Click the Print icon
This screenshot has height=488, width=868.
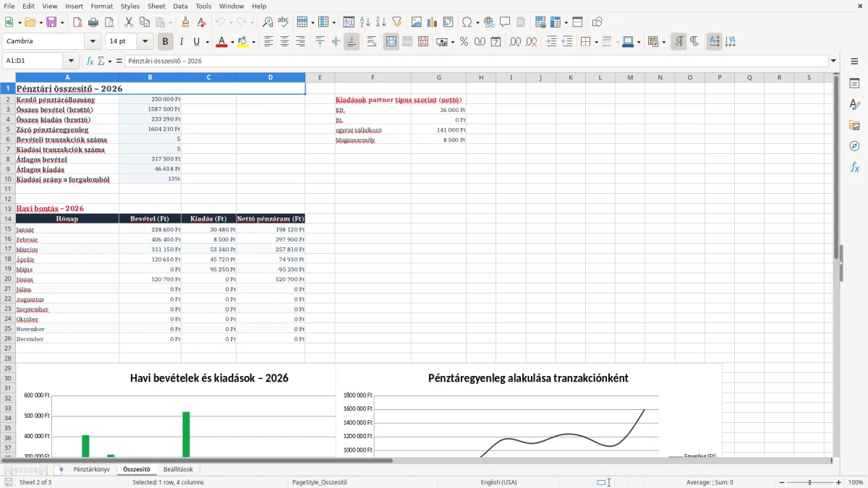[93, 22]
